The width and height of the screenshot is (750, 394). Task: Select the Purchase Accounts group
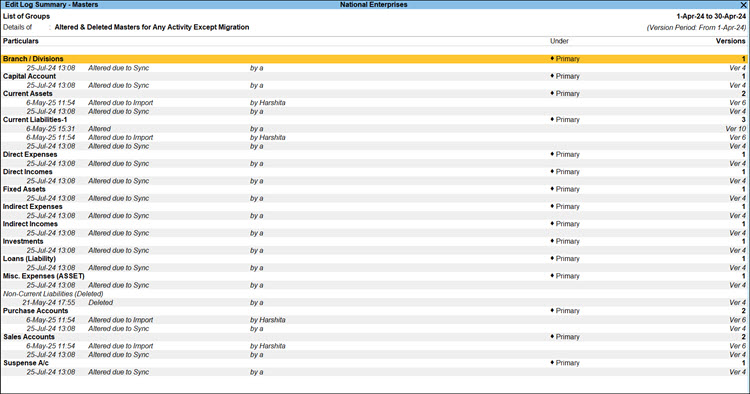[x=35, y=311]
